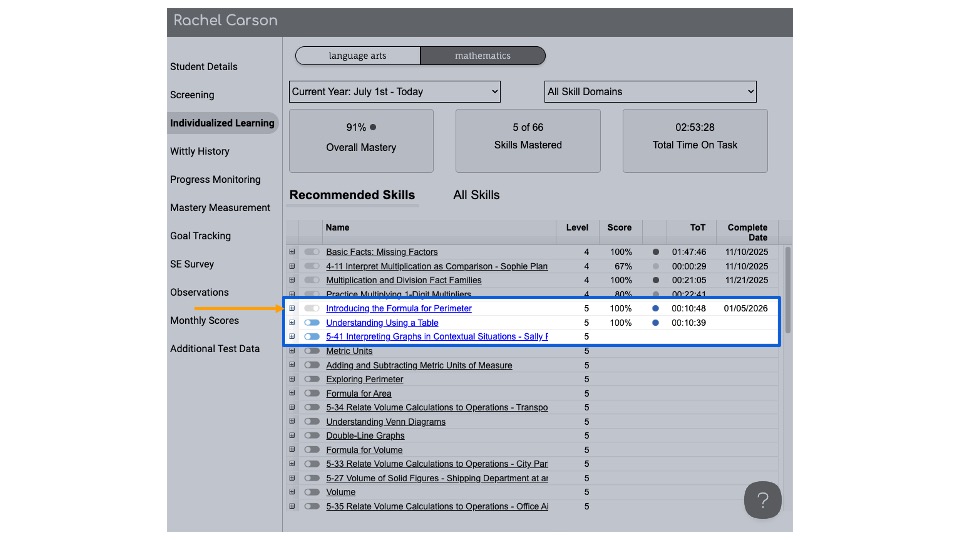This screenshot has height=540, width=960.
Task: Click the Total Time On Task card
Action: (x=695, y=141)
